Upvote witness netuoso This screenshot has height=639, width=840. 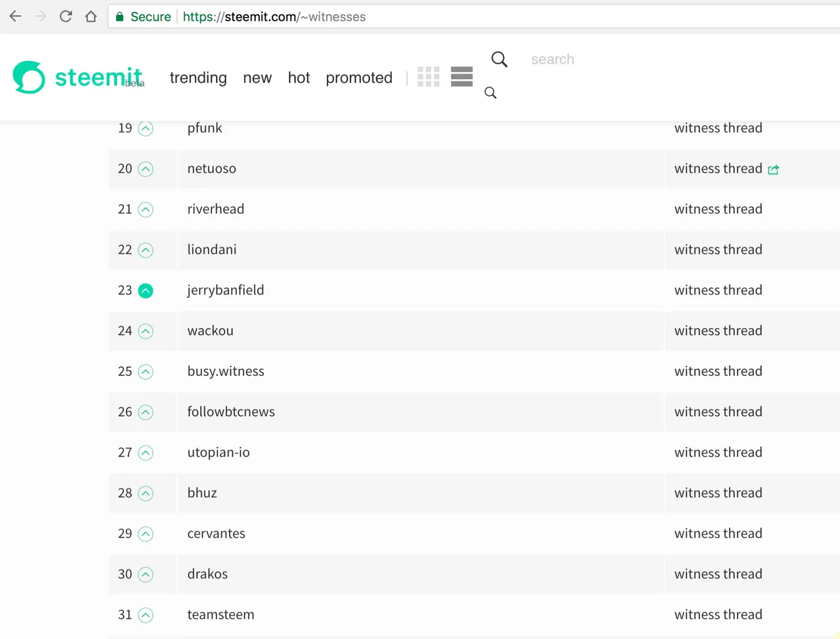pos(146,169)
